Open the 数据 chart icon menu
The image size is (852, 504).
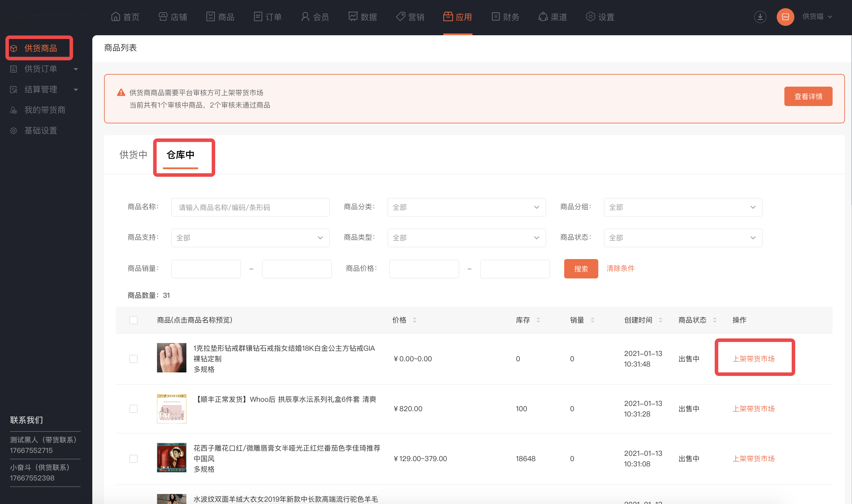click(353, 17)
